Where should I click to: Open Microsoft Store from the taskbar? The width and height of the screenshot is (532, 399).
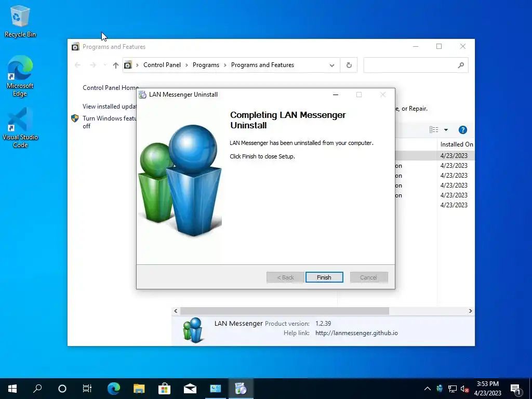tap(164, 389)
